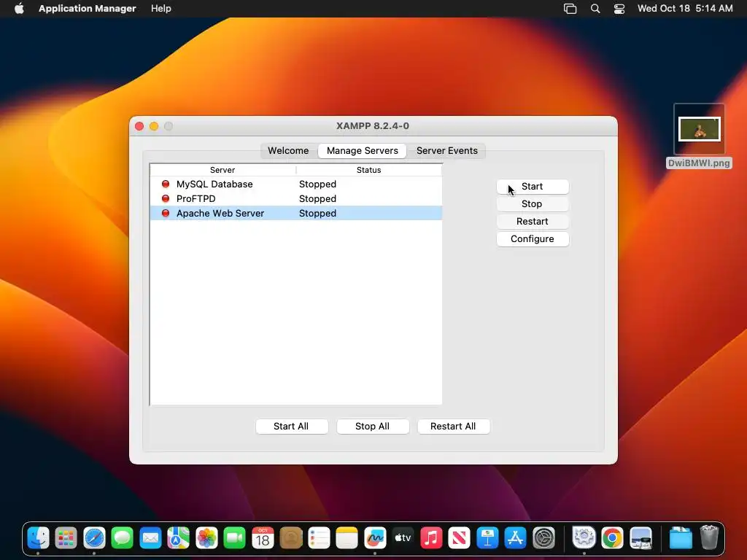Click the Stop button
The height and width of the screenshot is (560, 747).
[533, 204]
